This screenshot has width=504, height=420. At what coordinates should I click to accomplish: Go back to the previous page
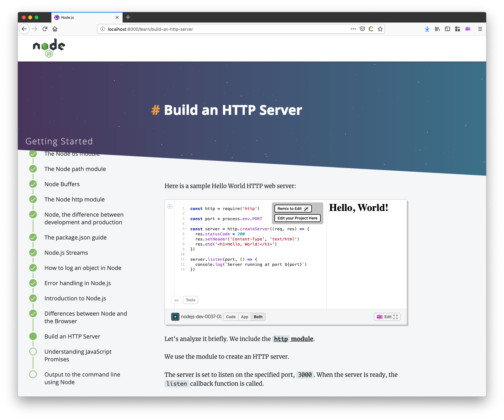[x=24, y=29]
